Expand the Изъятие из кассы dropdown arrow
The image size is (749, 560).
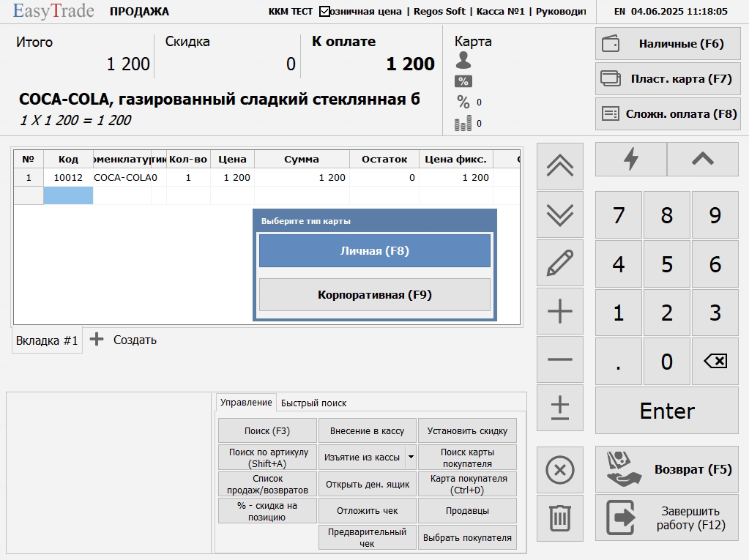click(x=411, y=457)
